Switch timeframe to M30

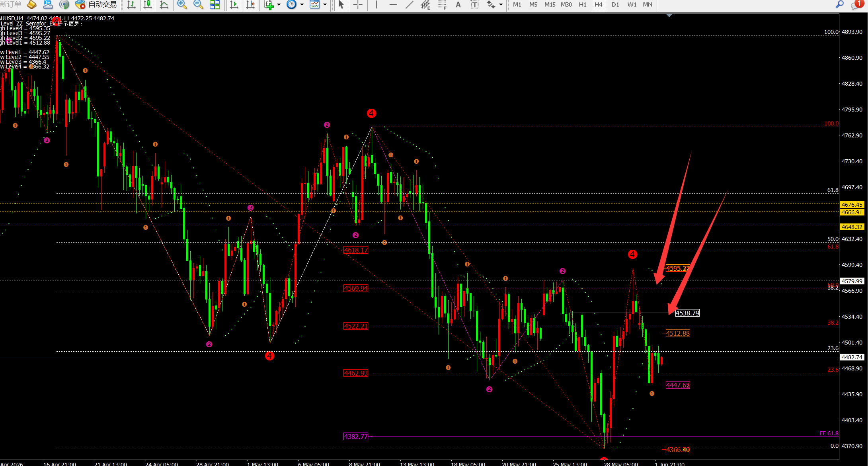[566, 5]
